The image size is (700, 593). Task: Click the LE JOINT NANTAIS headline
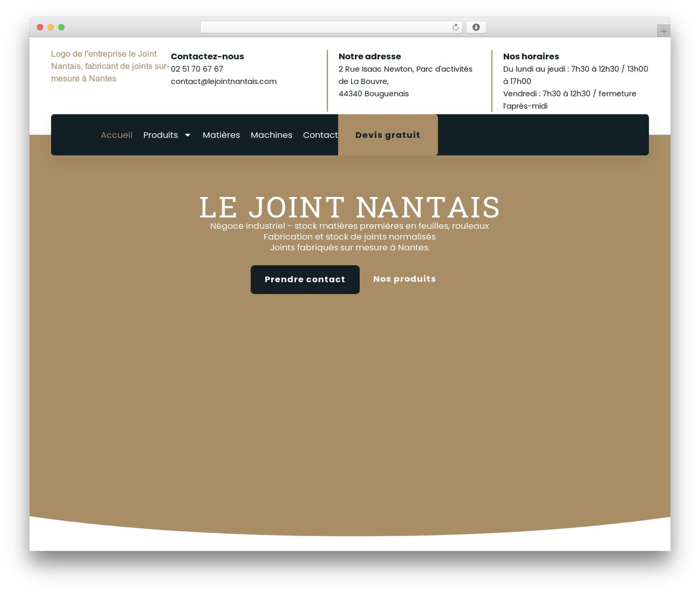[x=350, y=207]
